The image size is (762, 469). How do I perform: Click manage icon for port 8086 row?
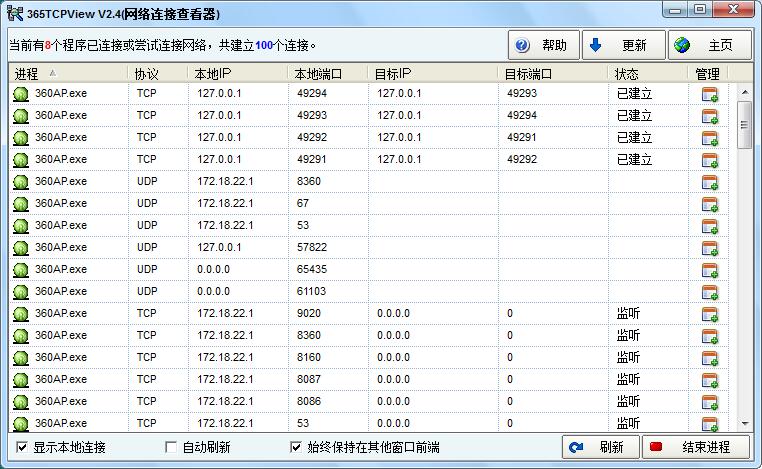(710, 402)
